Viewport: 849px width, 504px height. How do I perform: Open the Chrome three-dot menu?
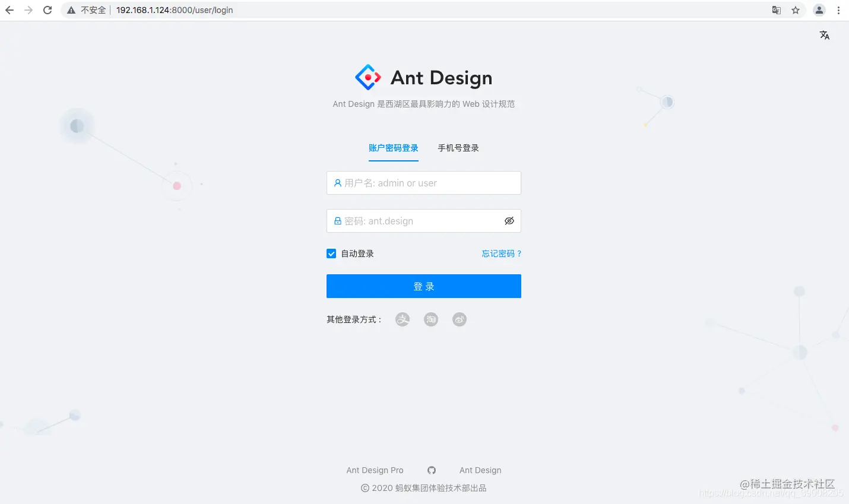[x=839, y=9]
